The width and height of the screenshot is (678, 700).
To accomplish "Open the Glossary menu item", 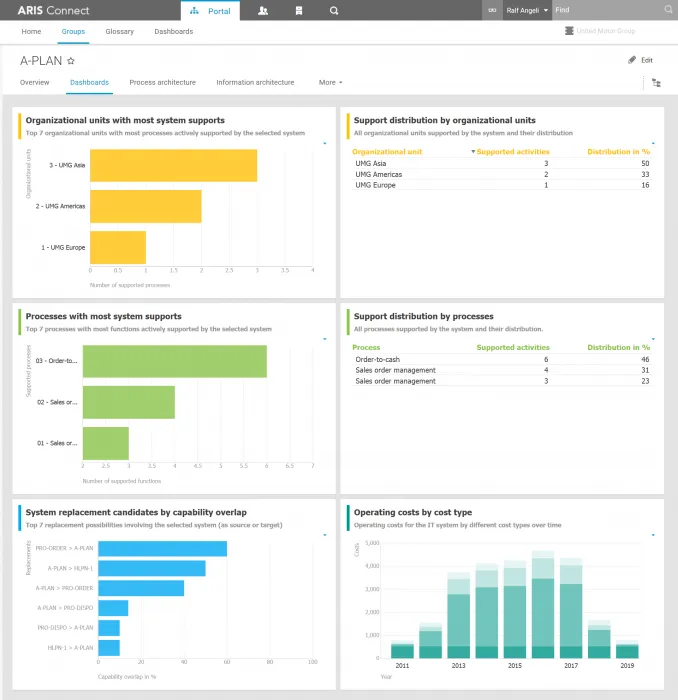I will coord(120,31).
